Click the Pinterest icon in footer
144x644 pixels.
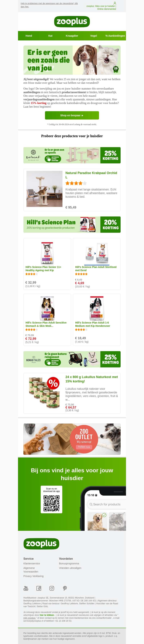click(65, 588)
